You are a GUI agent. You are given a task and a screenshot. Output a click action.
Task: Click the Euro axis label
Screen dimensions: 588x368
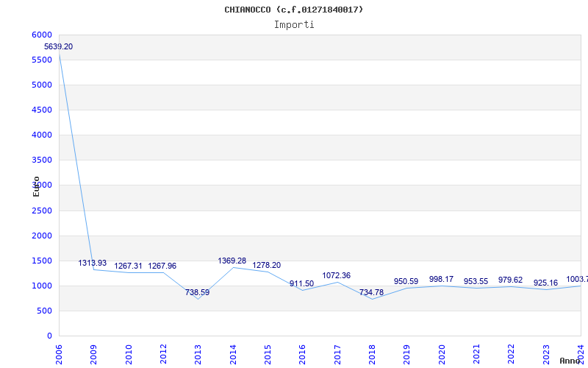(x=36, y=186)
